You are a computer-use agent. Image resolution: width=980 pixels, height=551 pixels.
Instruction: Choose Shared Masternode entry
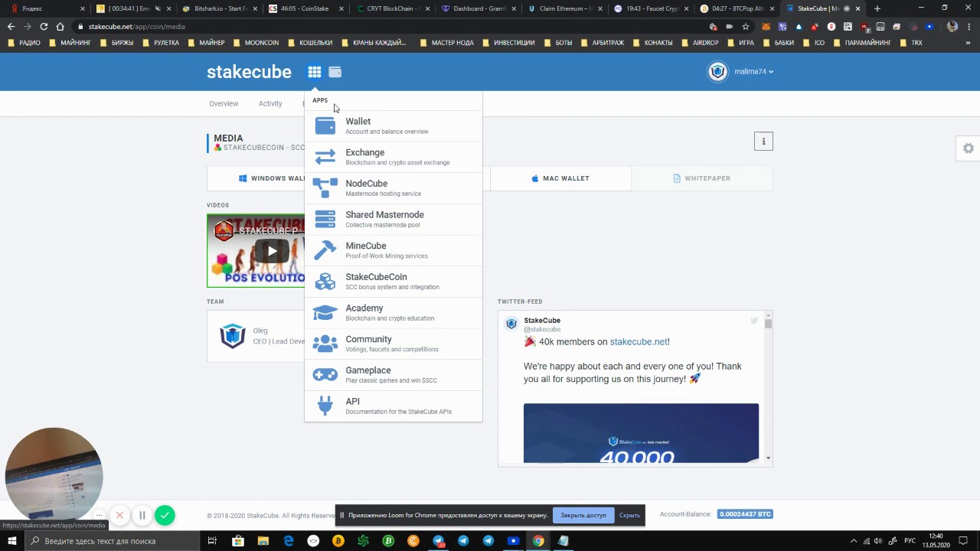394,220
